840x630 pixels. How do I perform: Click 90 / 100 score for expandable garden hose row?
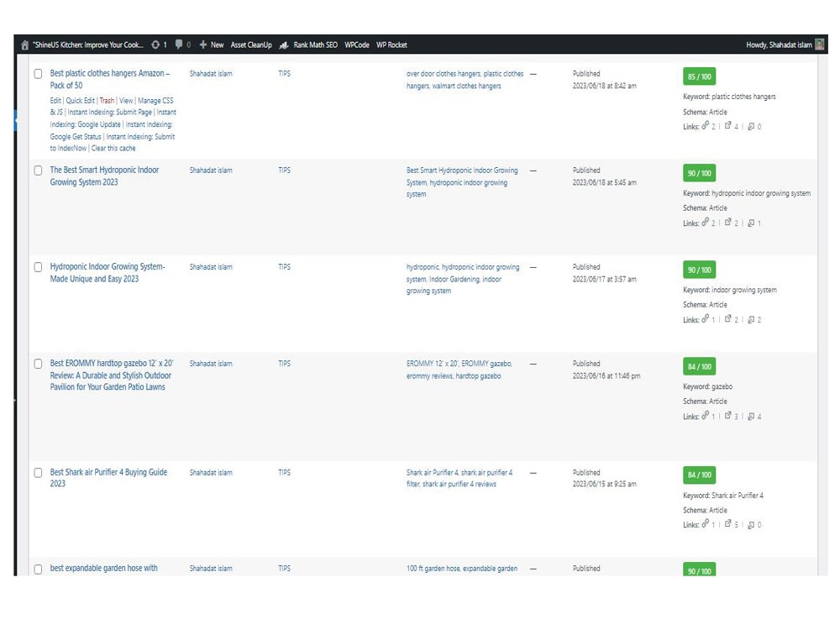[x=699, y=570]
